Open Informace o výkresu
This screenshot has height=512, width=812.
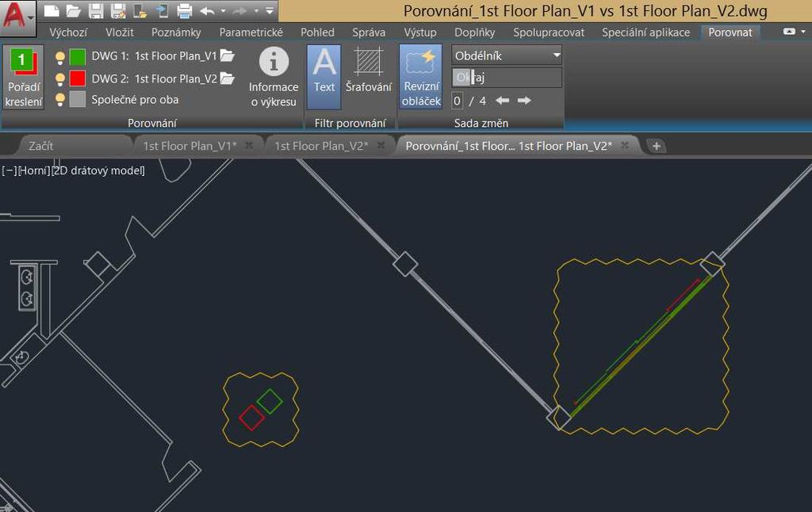274,77
